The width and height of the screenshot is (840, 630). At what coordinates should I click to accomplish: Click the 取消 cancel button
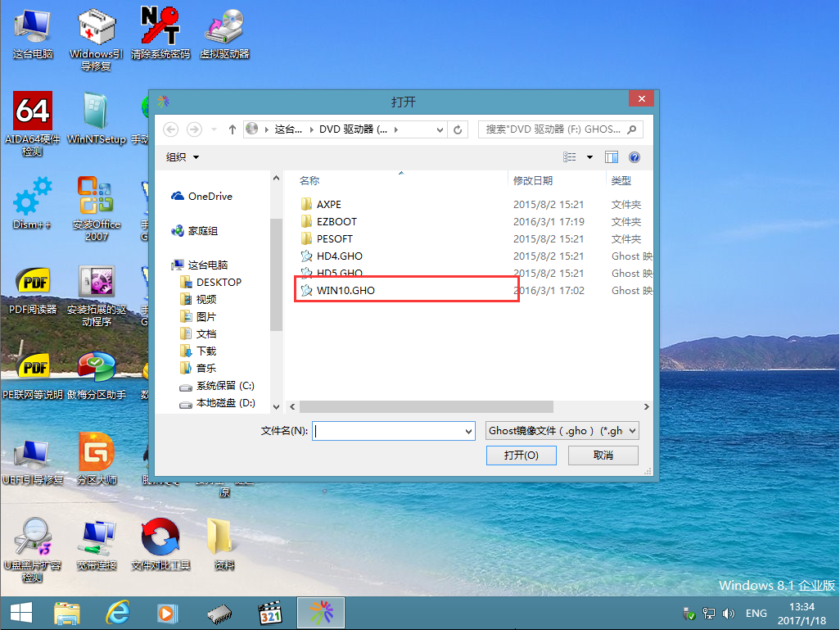point(603,456)
